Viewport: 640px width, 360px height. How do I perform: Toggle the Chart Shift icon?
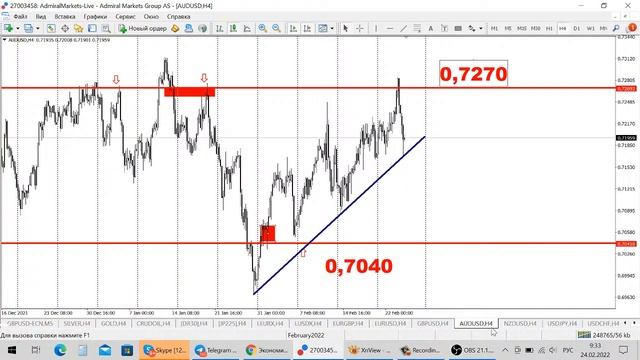coord(307,28)
